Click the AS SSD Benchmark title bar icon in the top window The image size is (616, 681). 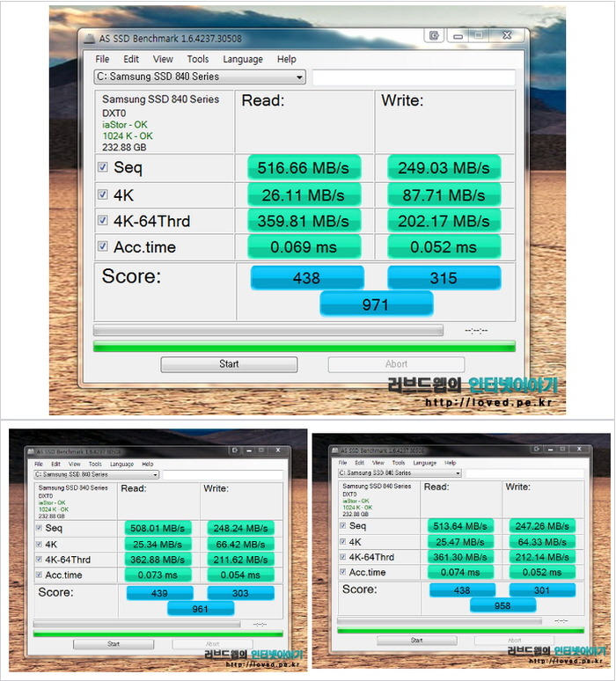pos(90,39)
